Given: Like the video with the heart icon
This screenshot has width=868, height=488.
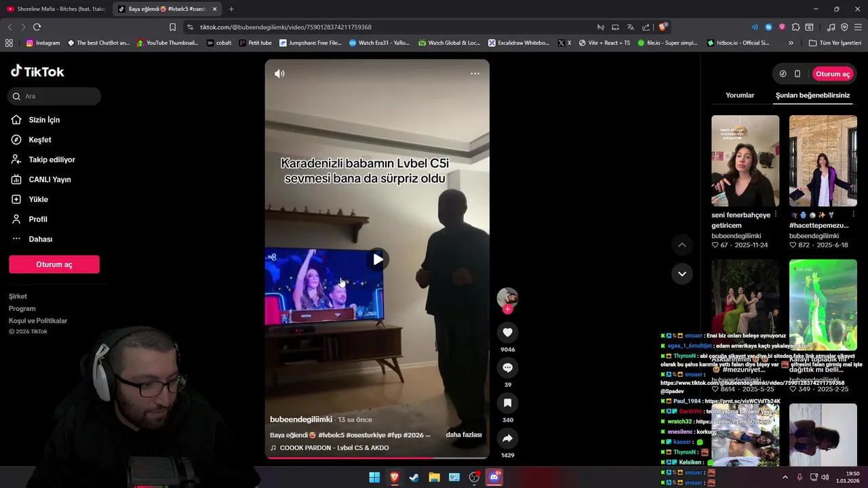Looking at the screenshot, I should (507, 332).
